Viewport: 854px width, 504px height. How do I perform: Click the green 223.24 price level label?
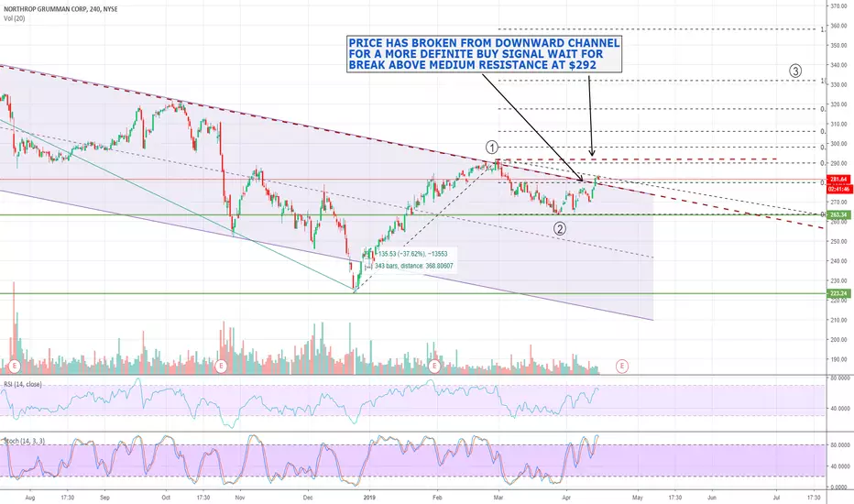coord(838,293)
